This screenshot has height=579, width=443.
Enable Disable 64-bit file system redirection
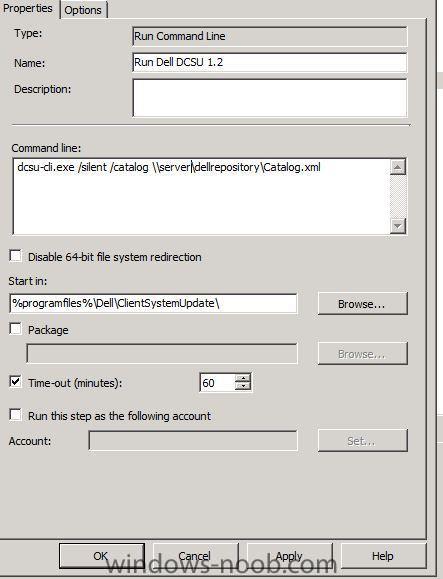point(16,256)
